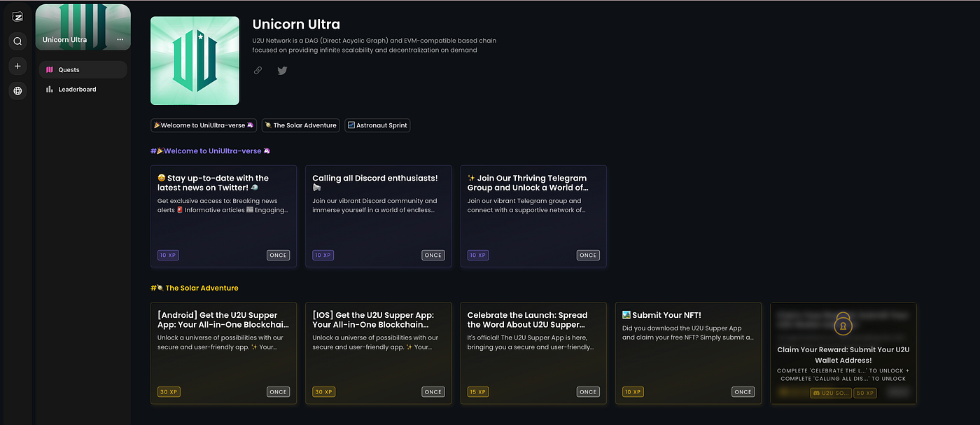Click the ONCE tag on Celebrate the Launch
This screenshot has width=980, height=425.
click(x=588, y=392)
